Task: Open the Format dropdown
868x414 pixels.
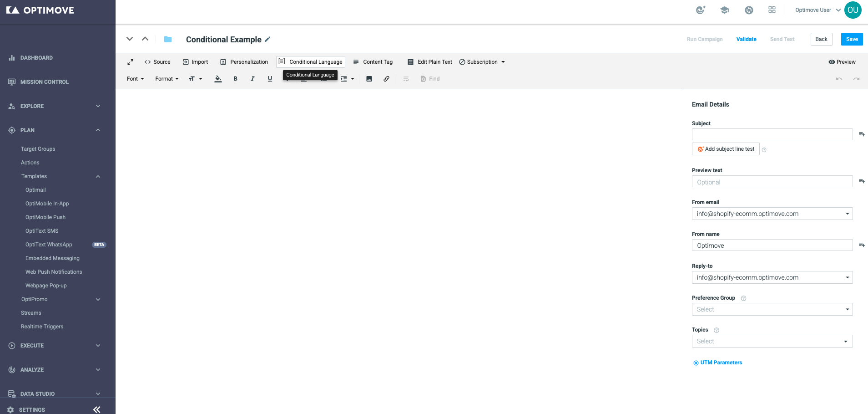Action: (167, 79)
